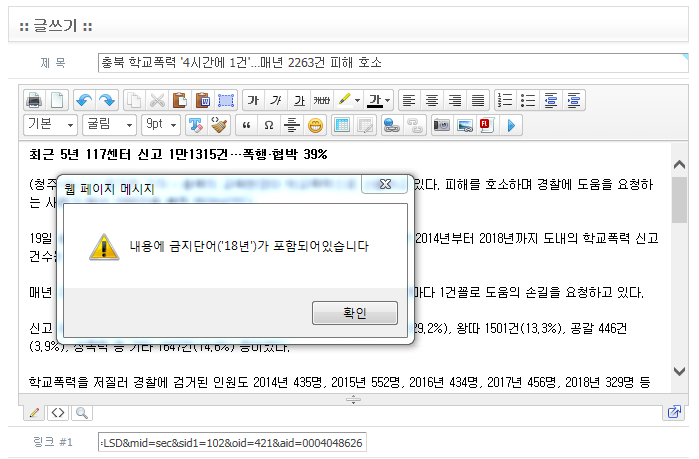Click 확인 button in the message dialog

(x=354, y=313)
